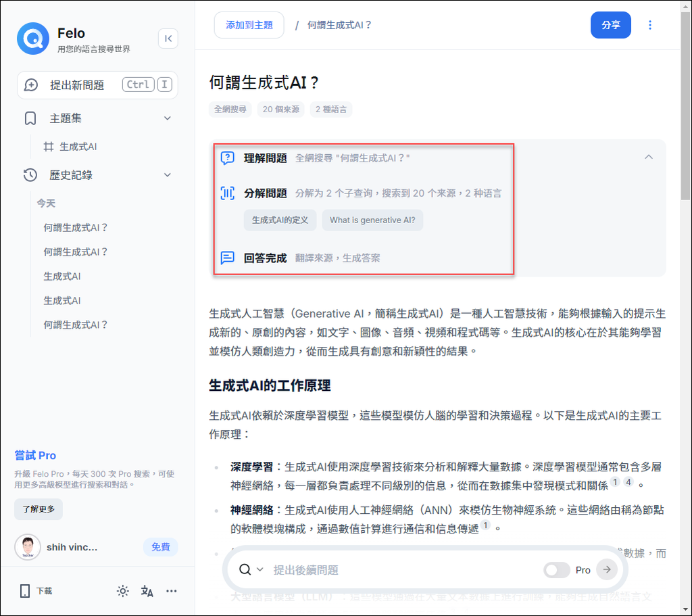692x616 pixels.
Task: Toggle the Pro search switch
Action: pyautogui.click(x=557, y=569)
